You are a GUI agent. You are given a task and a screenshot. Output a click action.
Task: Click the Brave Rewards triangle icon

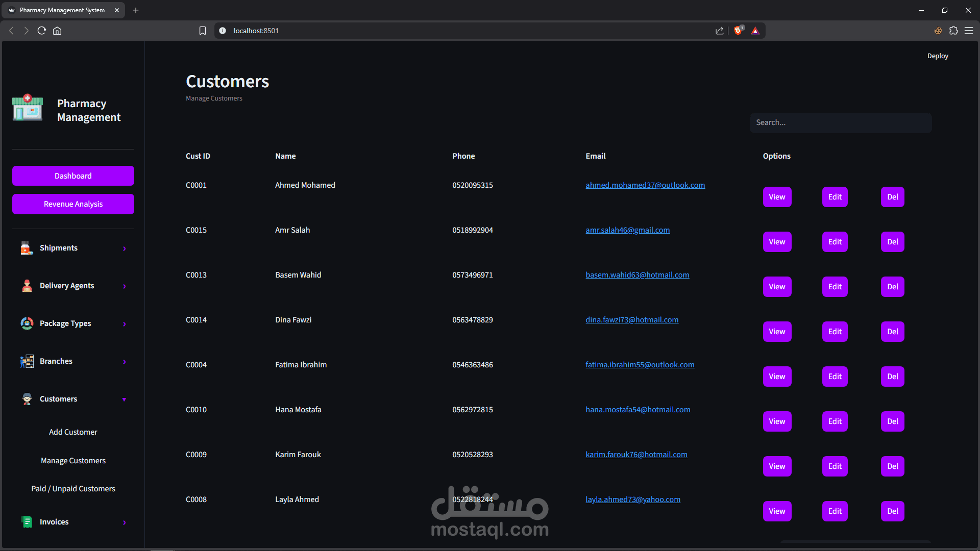(755, 31)
